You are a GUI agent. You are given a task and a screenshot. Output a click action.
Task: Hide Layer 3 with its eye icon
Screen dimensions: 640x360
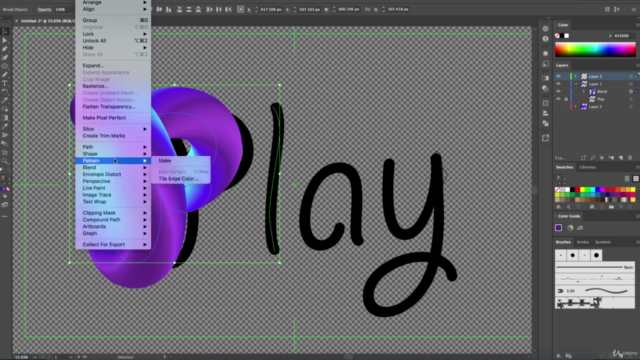(x=558, y=76)
